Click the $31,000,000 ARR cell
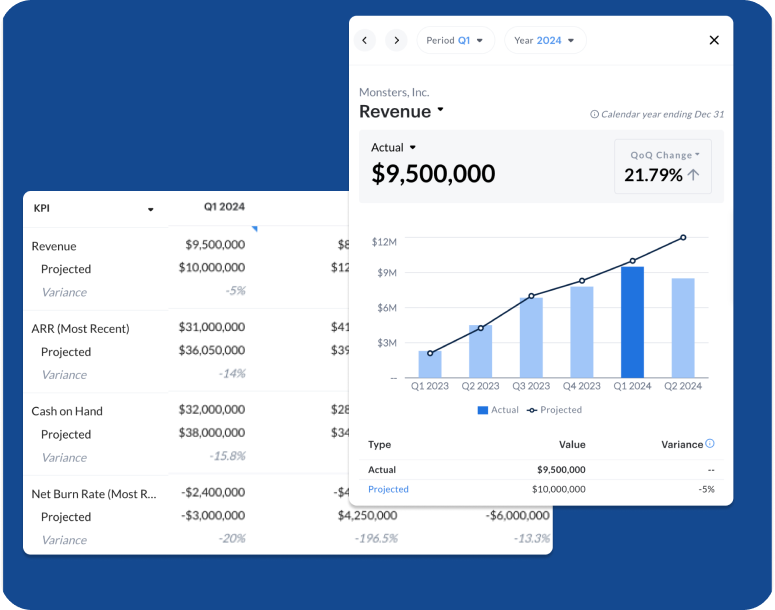This screenshot has height=610, width=775. click(212, 327)
